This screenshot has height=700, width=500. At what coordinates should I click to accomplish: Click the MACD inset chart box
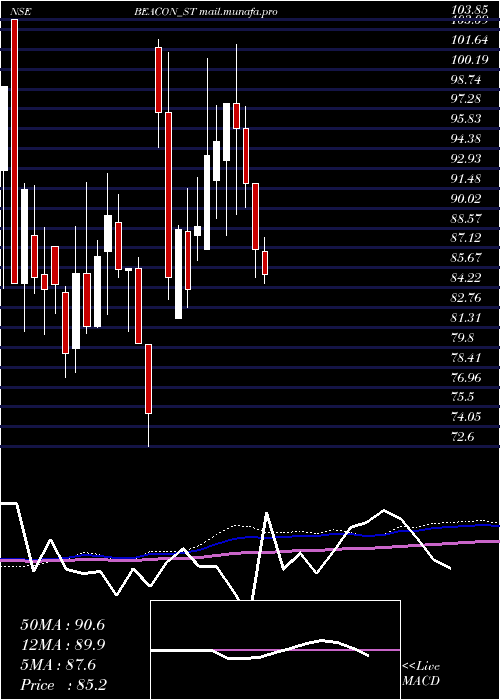click(x=275, y=650)
